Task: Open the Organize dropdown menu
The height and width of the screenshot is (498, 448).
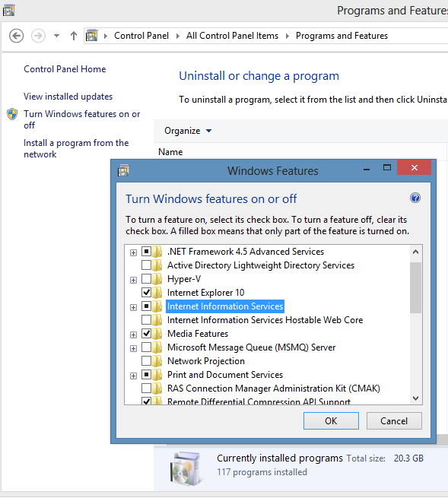Action: [188, 131]
